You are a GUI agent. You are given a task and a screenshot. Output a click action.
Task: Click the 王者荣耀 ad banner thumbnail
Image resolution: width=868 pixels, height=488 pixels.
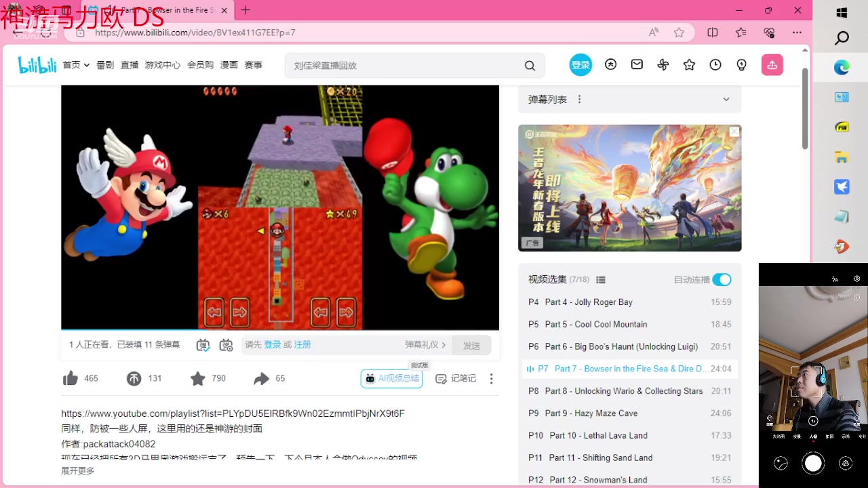tap(630, 188)
